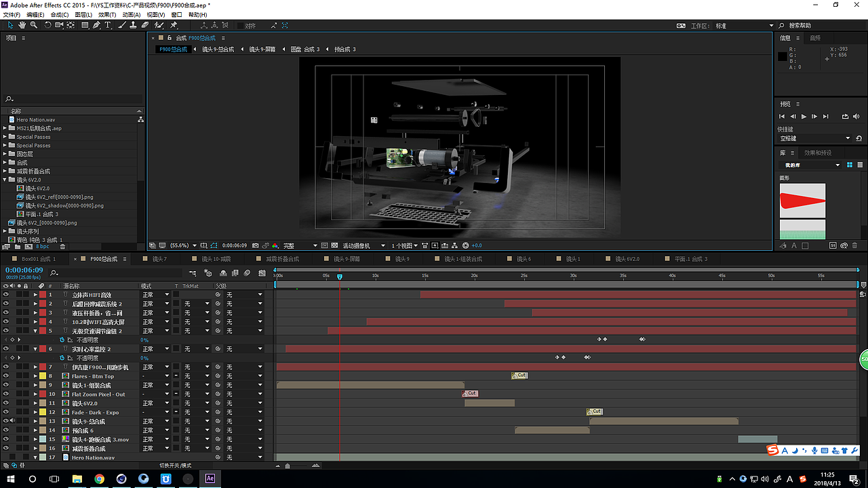Open the show channel color management icon
The image size is (868, 488).
pyautogui.click(x=275, y=245)
